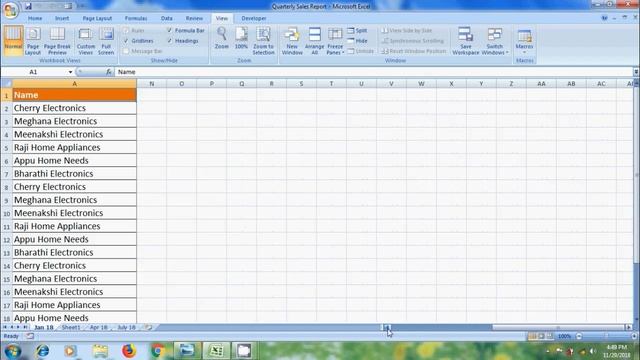The image size is (640, 360).
Task: Select column A header
Action: (x=74, y=84)
